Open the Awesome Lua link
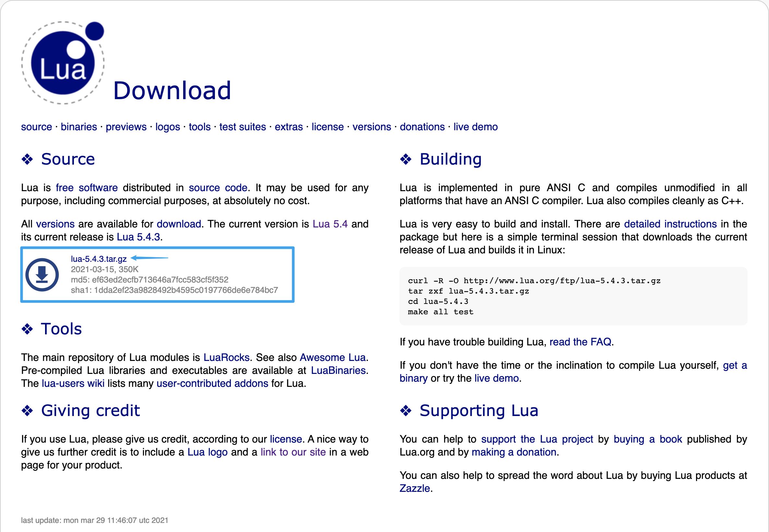 pos(333,357)
